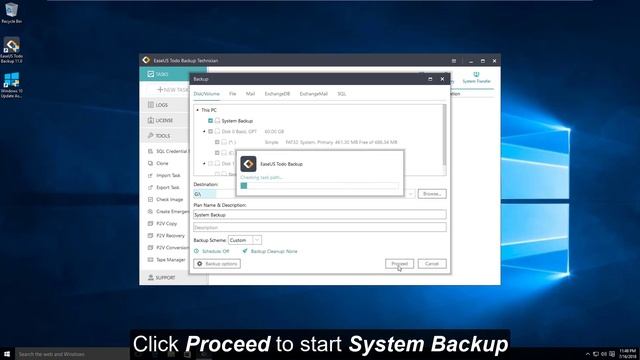Toggle the partition checkbox below the FAT32 row

pyautogui.click(x=217, y=153)
